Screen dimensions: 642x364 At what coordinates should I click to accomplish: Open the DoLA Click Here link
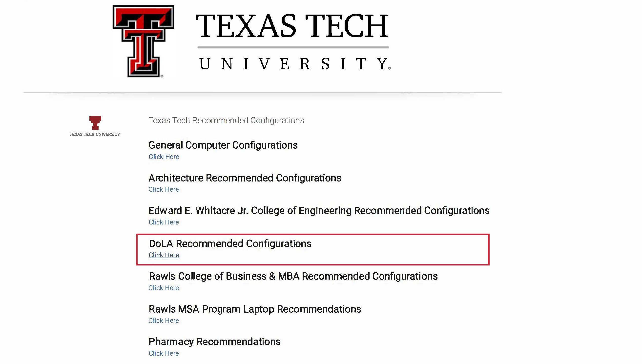(x=164, y=255)
